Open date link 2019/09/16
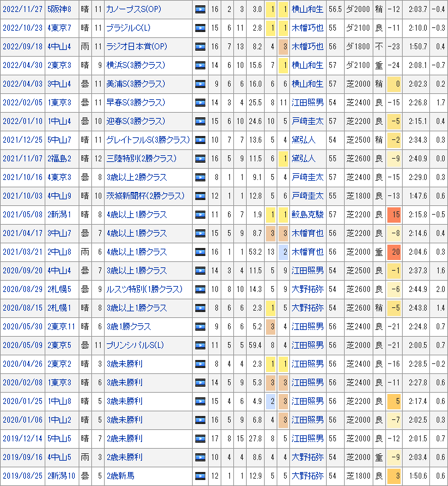This screenshot has height=486, width=448. click(23, 457)
